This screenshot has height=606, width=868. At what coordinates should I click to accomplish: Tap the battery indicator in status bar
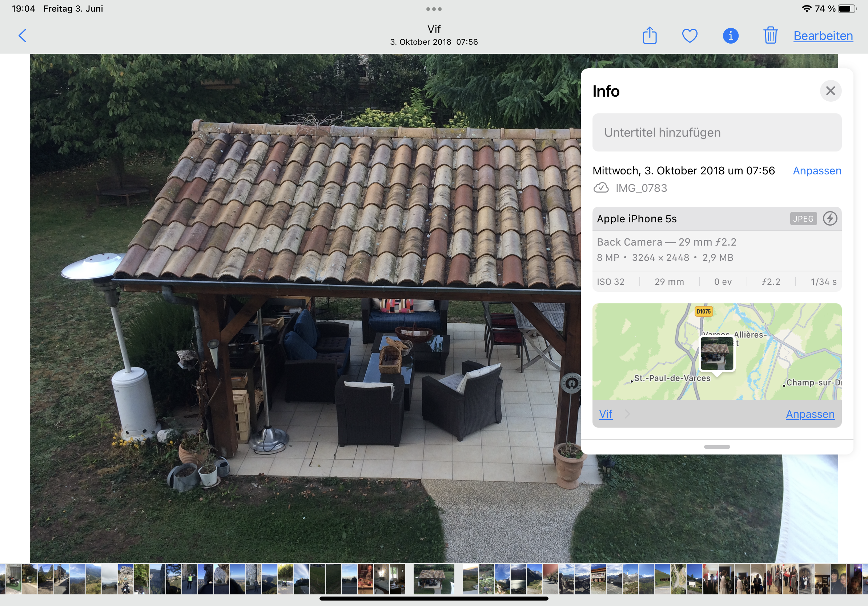(847, 9)
